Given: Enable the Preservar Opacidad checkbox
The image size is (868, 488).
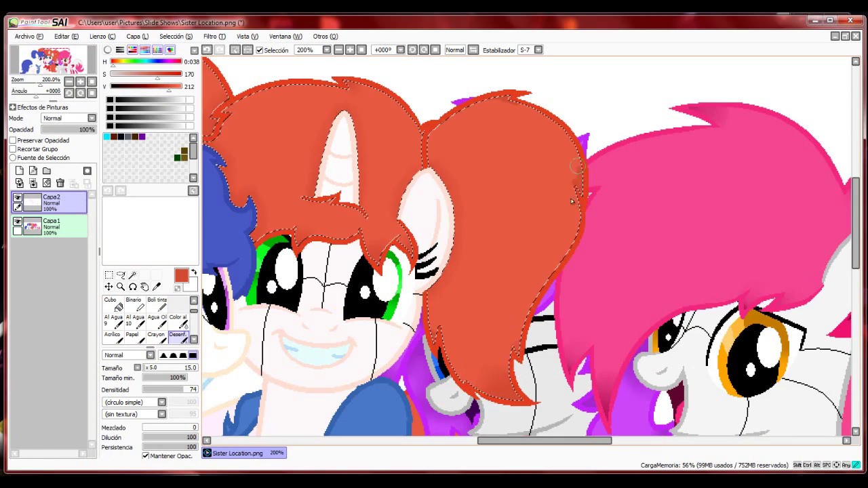Looking at the screenshot, I should [13, 140].
